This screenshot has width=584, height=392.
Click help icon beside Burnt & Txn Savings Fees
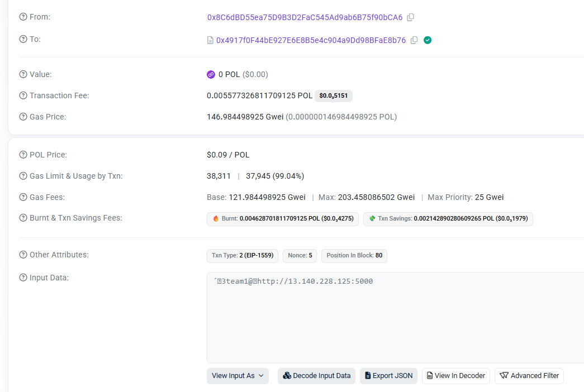23,218
